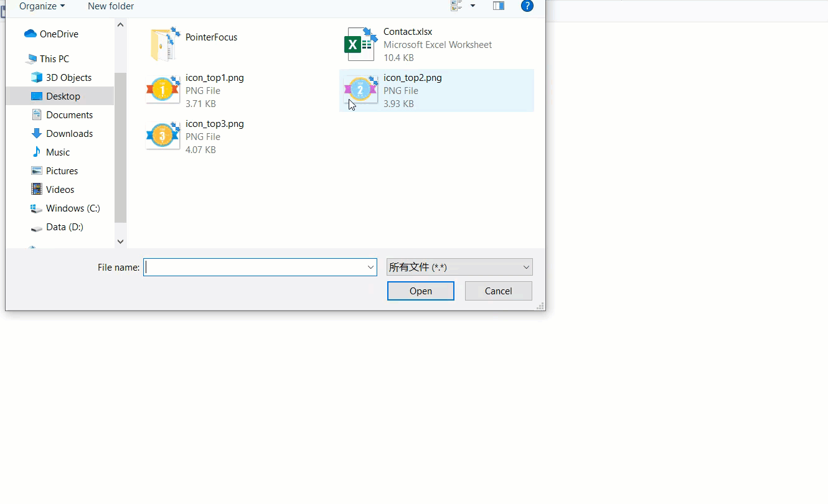Expand the File name dropdown arrow
The height and width of the screenshot is (504, 828).
click(372, 267)
